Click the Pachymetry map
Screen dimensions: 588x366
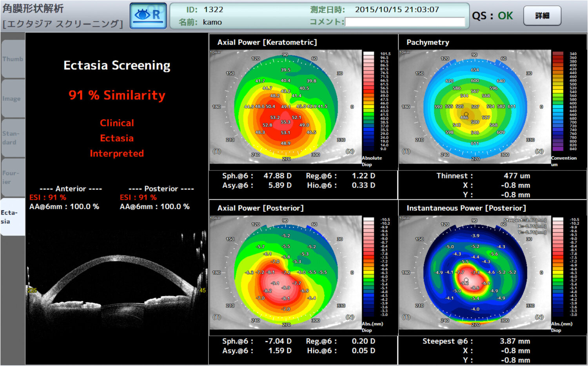pyautogui.click(x=475, y=107)
